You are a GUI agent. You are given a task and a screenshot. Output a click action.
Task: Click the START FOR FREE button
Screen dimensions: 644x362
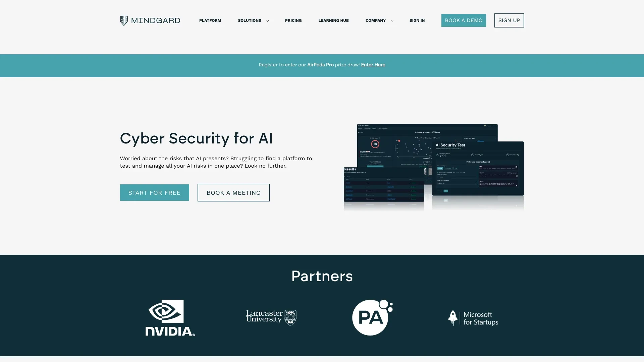tap(154, 192)
